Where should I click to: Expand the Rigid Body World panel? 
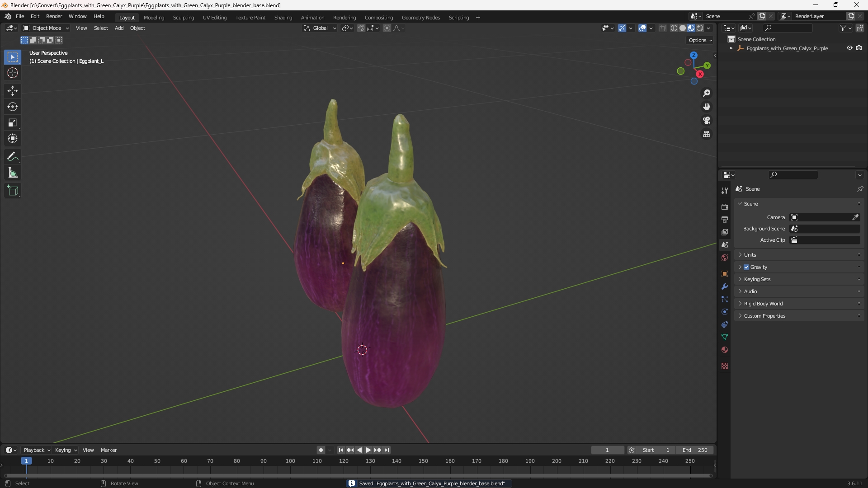(x=799, y=304)
